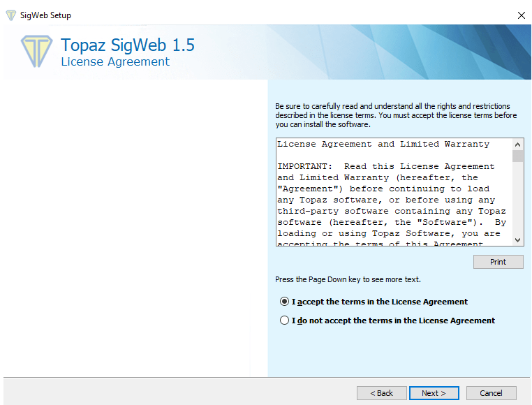Cancel the SigWeb installation
The height and width of the screenshot is (405, 532).
point(491,393)
